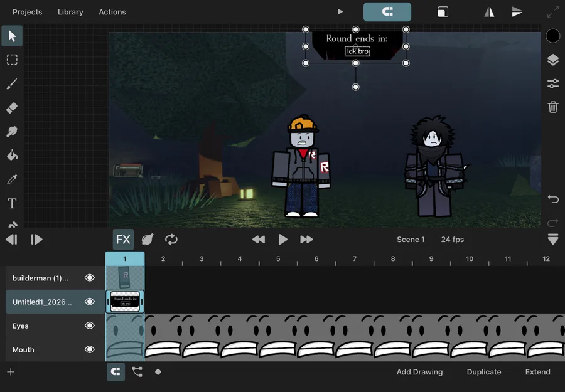Image resolution: width=565 pixels, height=392 pixels.
Task: Hide the Eyes layer
Action: click(x=89, y=326)
